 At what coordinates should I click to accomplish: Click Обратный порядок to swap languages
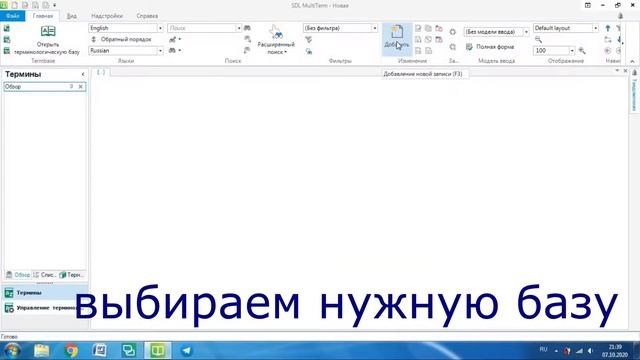(x=121, y=39)
